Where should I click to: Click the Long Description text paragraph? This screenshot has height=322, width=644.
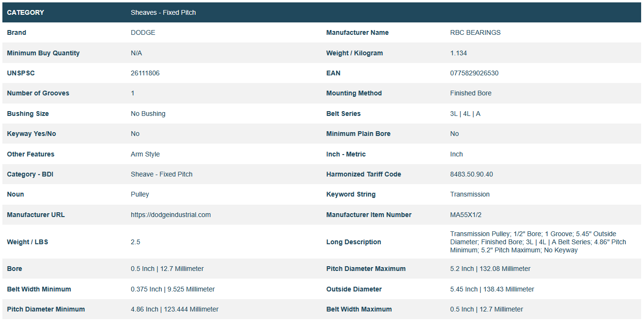click(x=538, y=242)
